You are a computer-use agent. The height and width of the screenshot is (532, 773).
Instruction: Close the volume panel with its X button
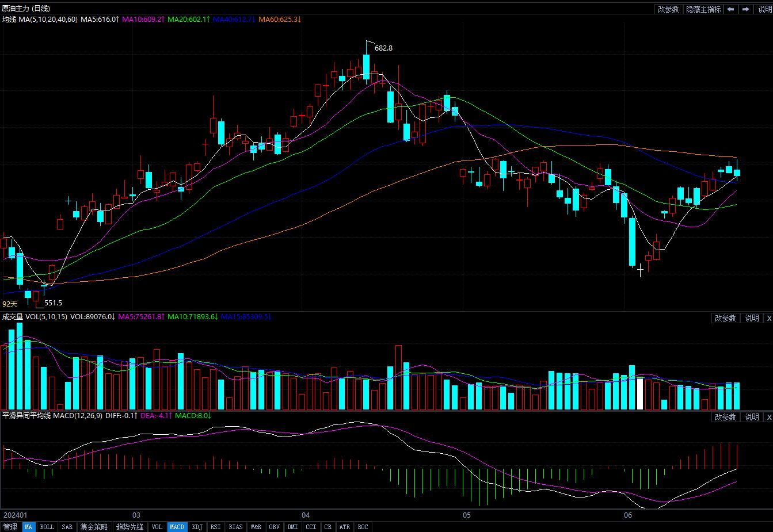[768, 318]
